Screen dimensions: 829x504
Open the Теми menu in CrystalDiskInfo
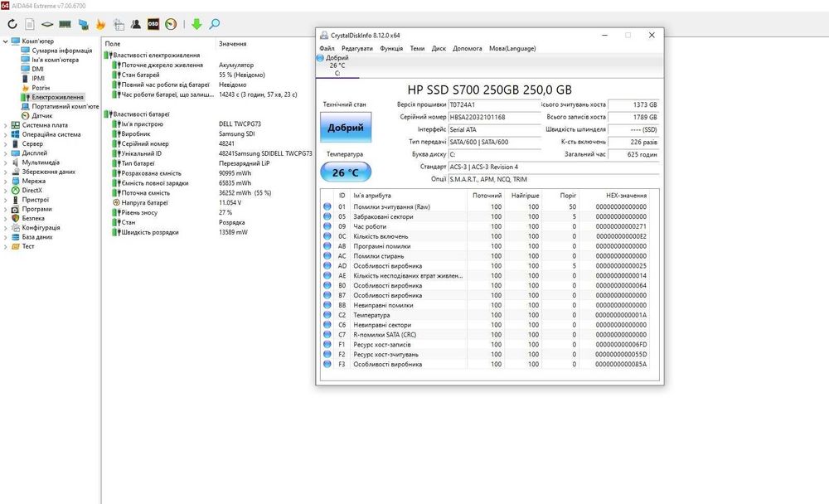(x=417, y=48)
